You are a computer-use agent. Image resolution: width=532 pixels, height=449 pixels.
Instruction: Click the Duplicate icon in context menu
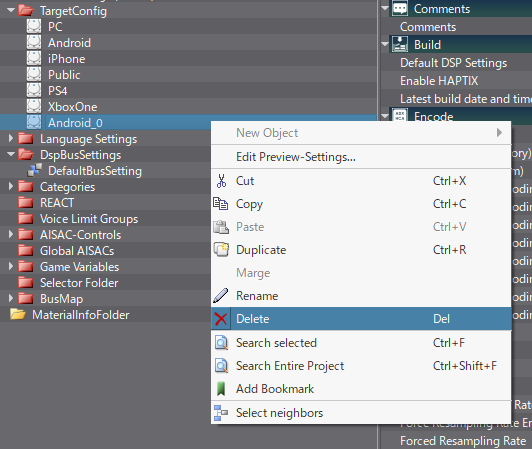(221, 249)
